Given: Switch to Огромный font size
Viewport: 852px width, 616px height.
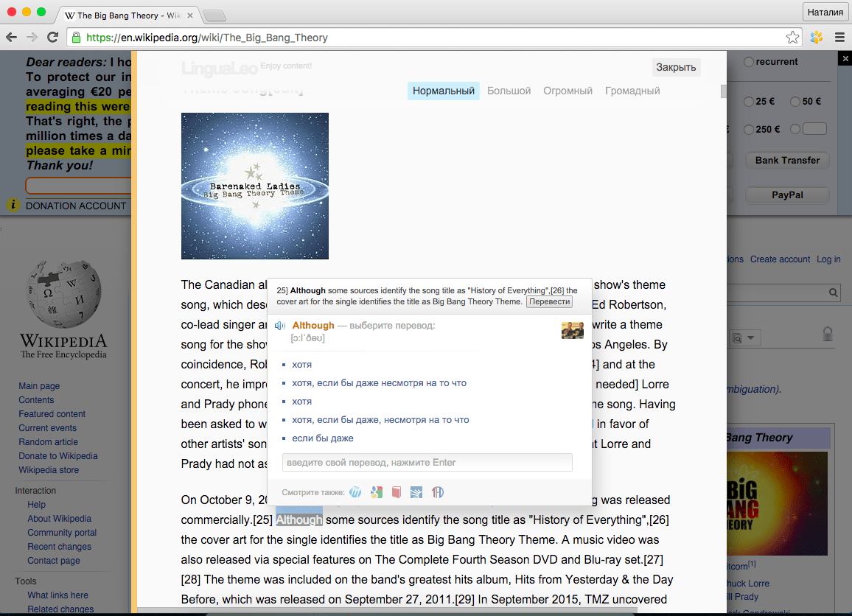Looking at the screenshot, I should (568, 91).
